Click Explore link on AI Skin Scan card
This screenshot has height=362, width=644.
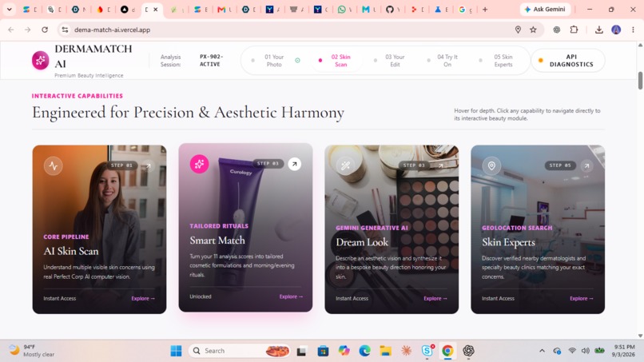(143, 298)
